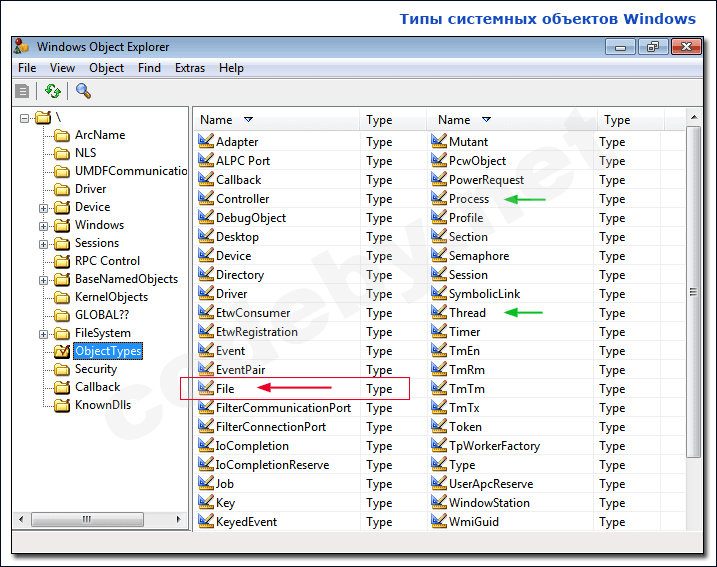Sort by the second Name column header
The height and width of the screenshot is (567, 717).
[512, 120]
